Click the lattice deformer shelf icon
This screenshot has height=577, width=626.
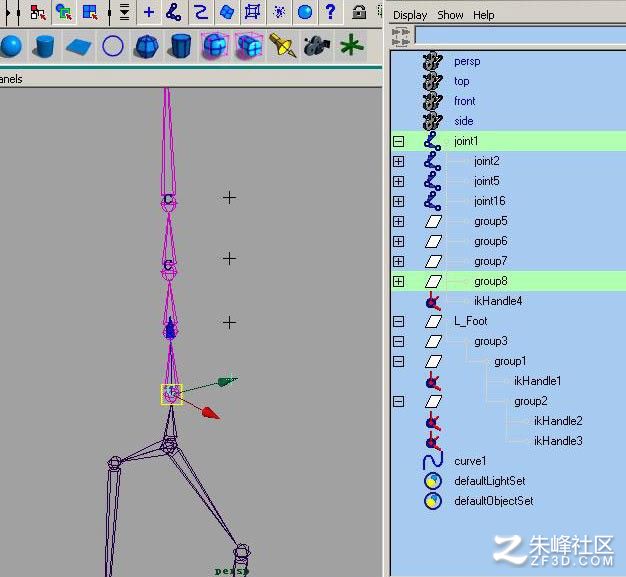coord(215,46)
